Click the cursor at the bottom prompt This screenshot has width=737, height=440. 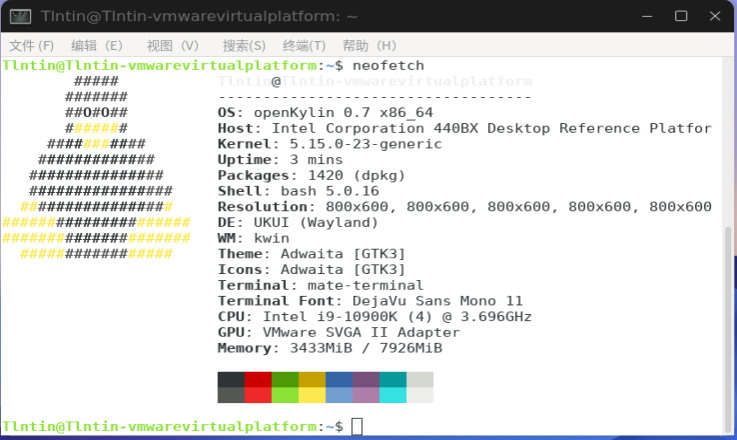(357, 426)
